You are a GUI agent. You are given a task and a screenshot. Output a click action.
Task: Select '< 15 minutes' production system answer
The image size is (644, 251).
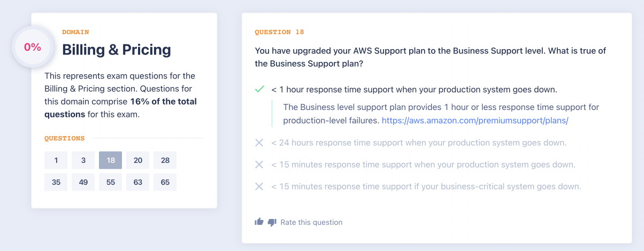[x=423, y=164]
